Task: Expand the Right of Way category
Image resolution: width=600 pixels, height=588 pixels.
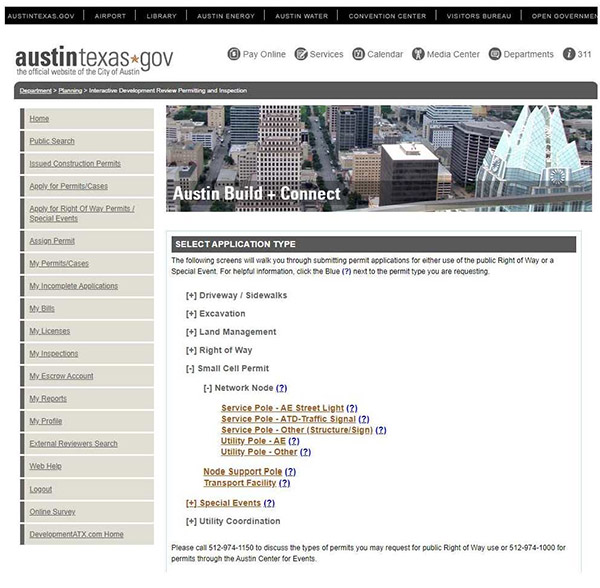Action: [x=191, y=350]
